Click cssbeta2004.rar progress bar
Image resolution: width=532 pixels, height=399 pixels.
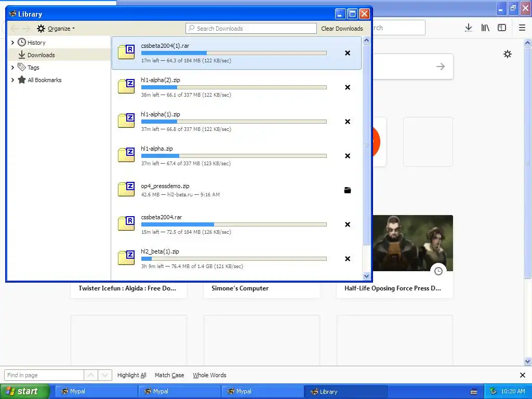pyautogui.click(x=234, y=224)
